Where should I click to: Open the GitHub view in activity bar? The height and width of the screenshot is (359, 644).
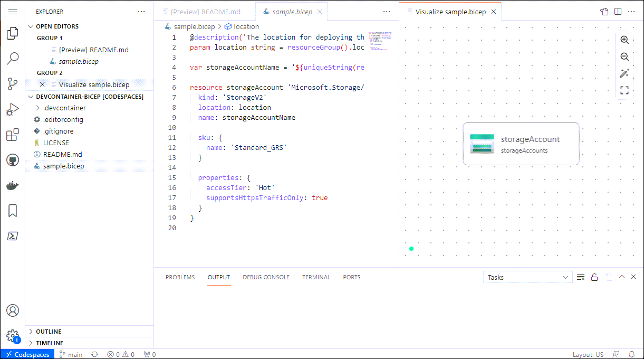point(13,160)
